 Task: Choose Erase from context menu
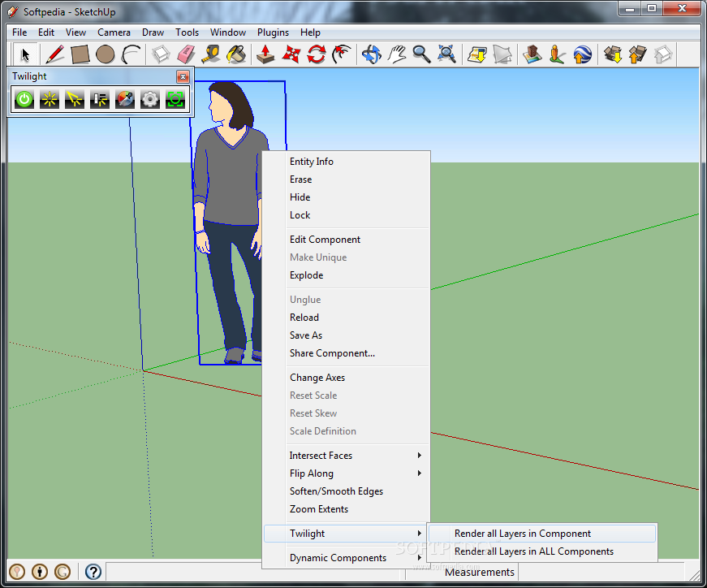click(x=347, y=179)
